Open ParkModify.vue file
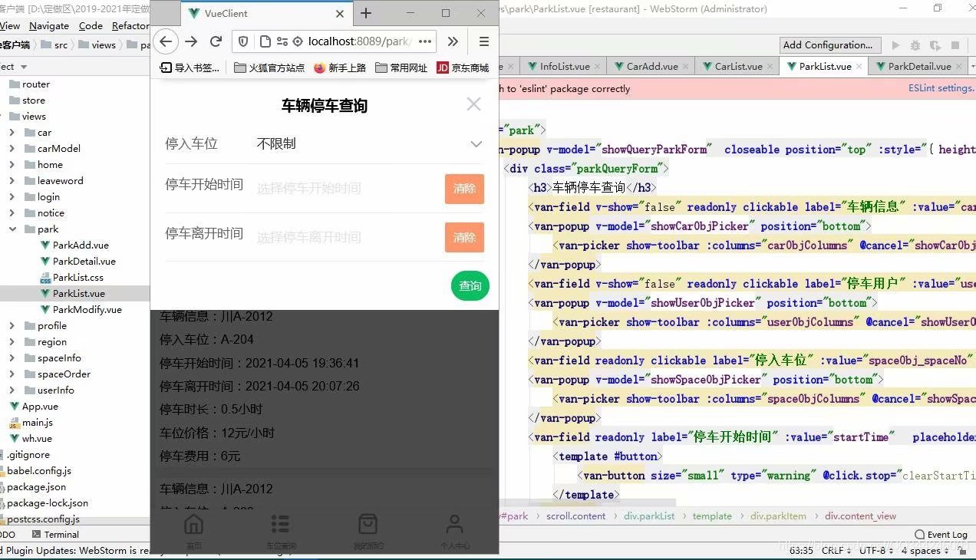The image size is (976, 560). (87, 310)
